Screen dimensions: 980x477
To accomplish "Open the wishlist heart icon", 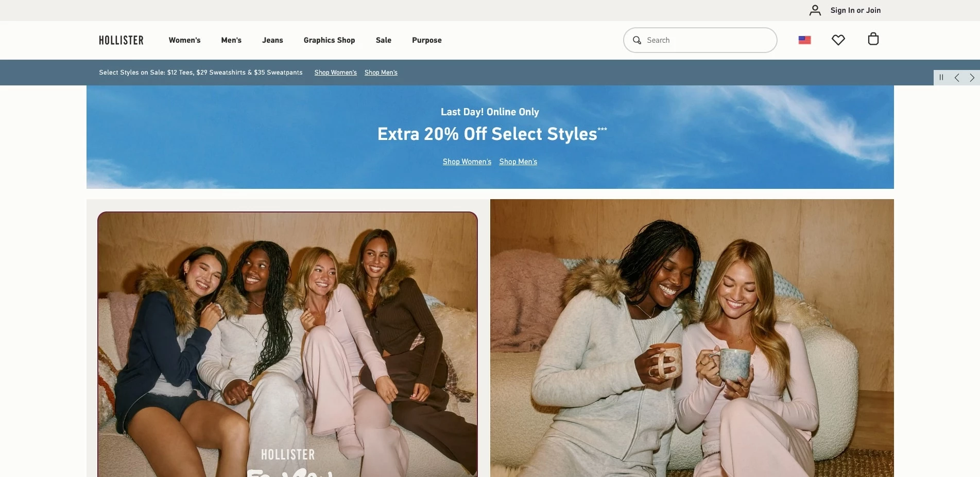I will [838, 40].
